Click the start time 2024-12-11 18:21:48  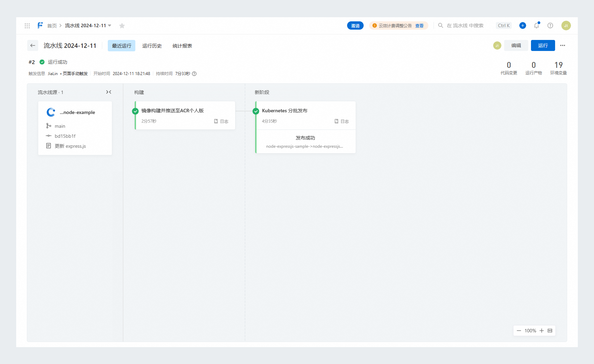coord(132,74)
